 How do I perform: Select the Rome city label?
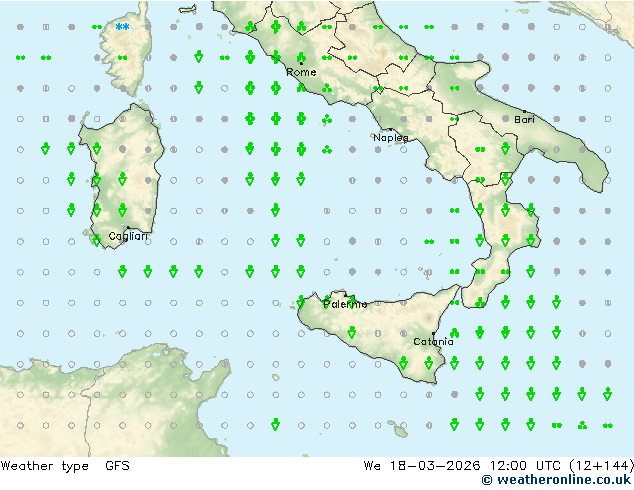tap(301, 72)
